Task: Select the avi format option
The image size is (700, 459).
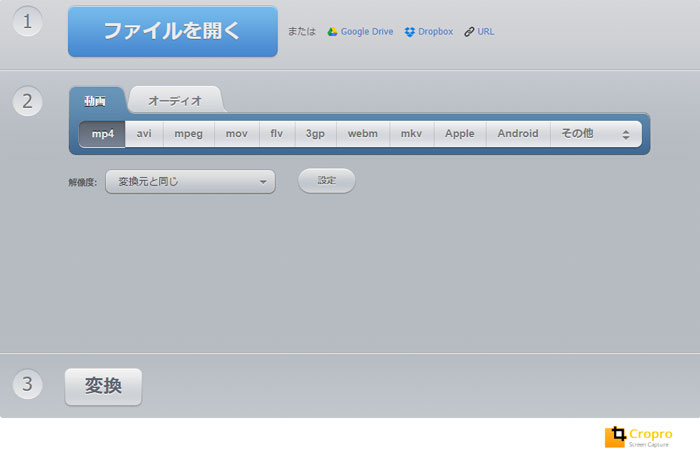Action: (x=145, y=134)
